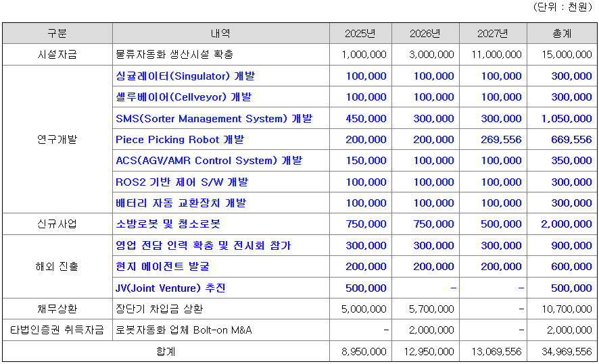This screenshot has height=364, width=599.
Task: Select ACS(AGV/AMR Control System) 개발 label
Action: (x=209, y=160)
